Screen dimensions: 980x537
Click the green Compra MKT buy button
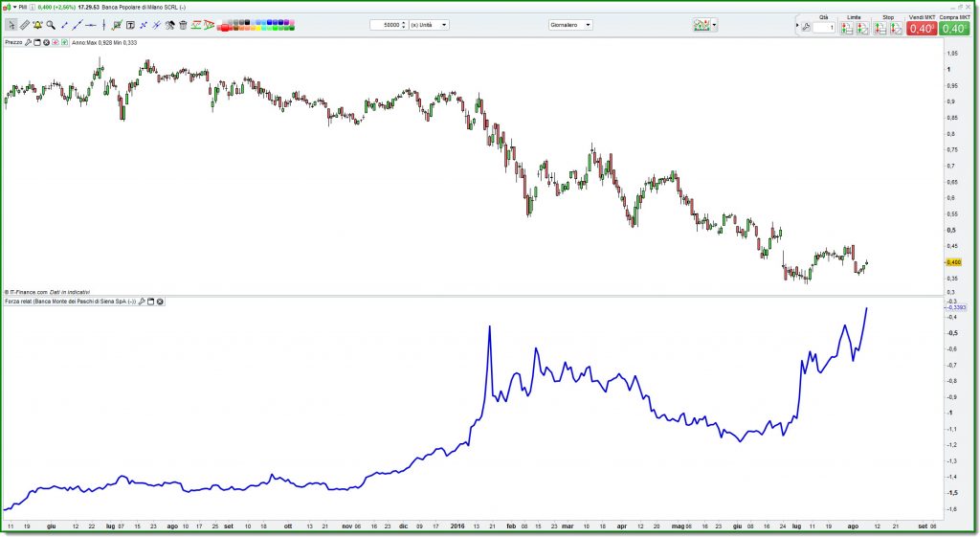point(954,29)
